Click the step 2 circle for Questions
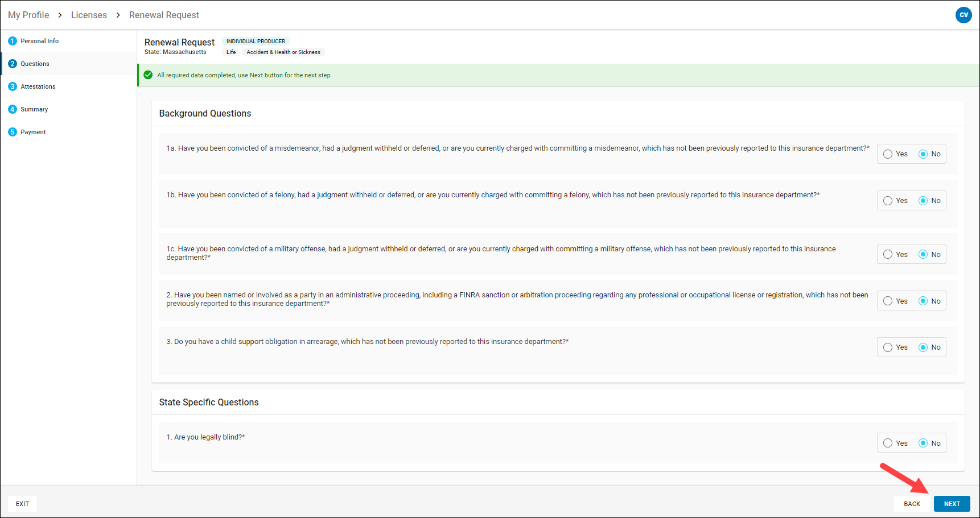 coord(13,64)
